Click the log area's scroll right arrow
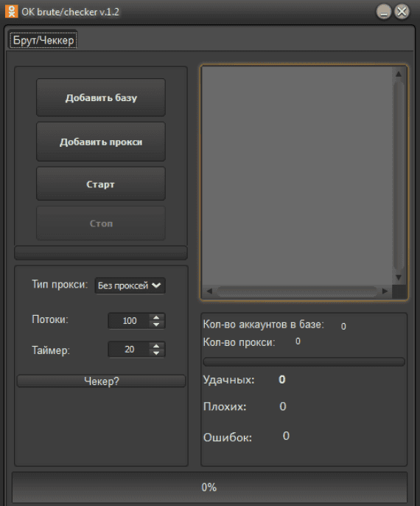This screenshot has height=506, width=420. 385,291
